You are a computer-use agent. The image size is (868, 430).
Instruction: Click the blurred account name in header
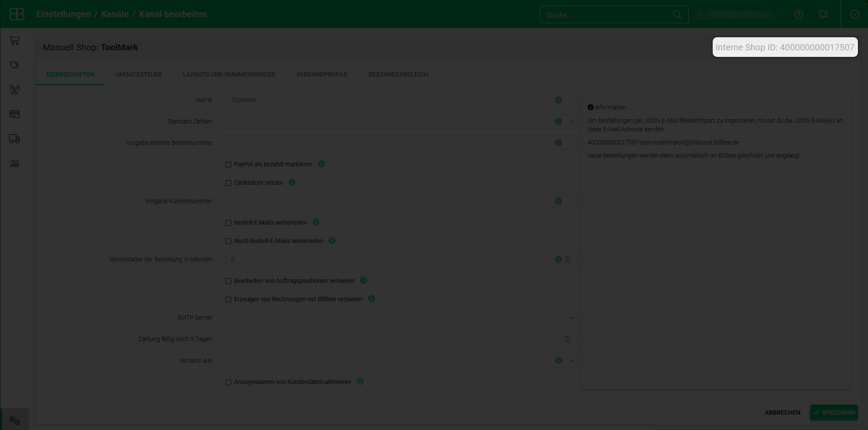739,14
